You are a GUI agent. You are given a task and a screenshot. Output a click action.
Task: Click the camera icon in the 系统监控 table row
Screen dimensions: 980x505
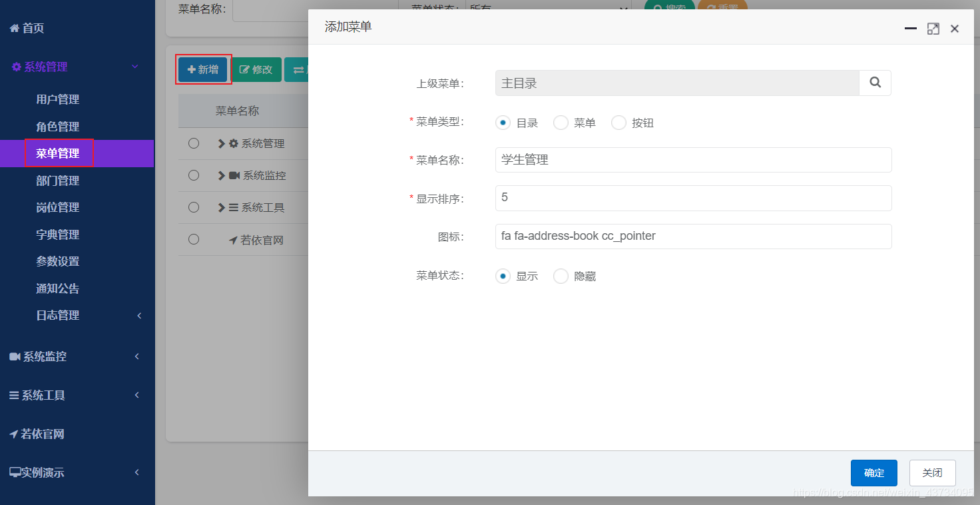click(x=234, y=175)
